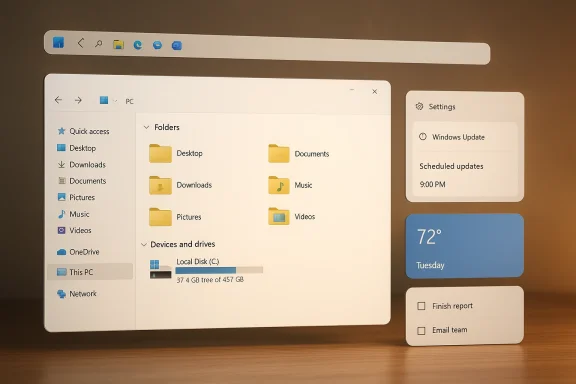The width and height of the screenshot is (576, 384).
Task: Click the 9:00 PM scheduled time
Action: (432, 184)
